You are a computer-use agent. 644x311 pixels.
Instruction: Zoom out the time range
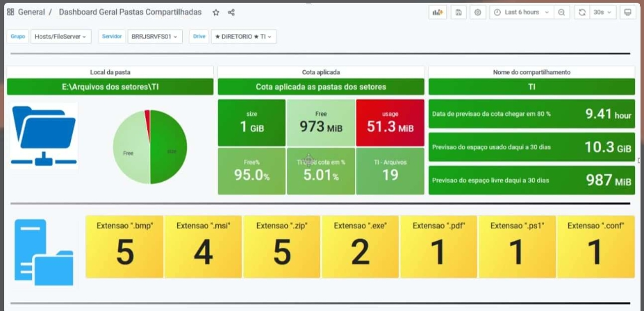point(561,12)
